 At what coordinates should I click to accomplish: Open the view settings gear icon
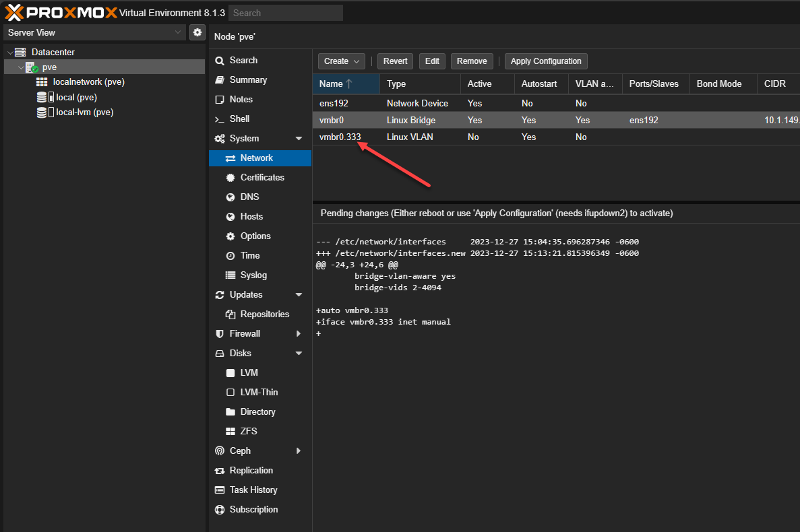pos(197,32)
